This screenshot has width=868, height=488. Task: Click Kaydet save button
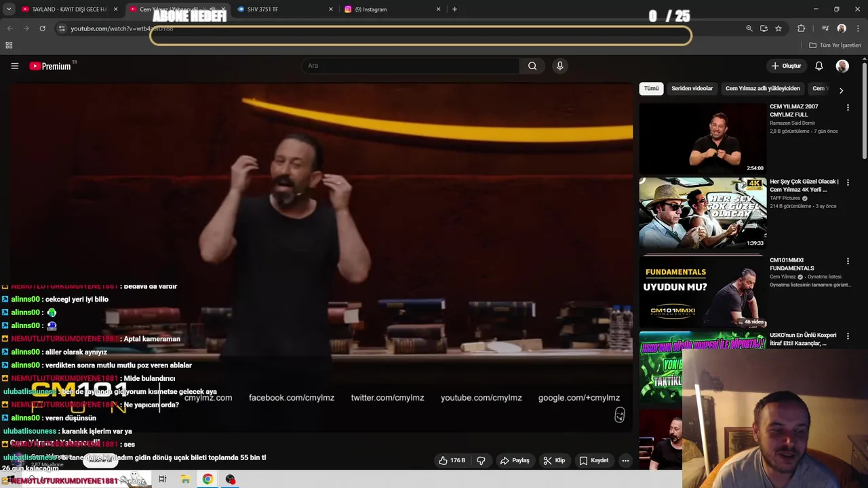594,460
